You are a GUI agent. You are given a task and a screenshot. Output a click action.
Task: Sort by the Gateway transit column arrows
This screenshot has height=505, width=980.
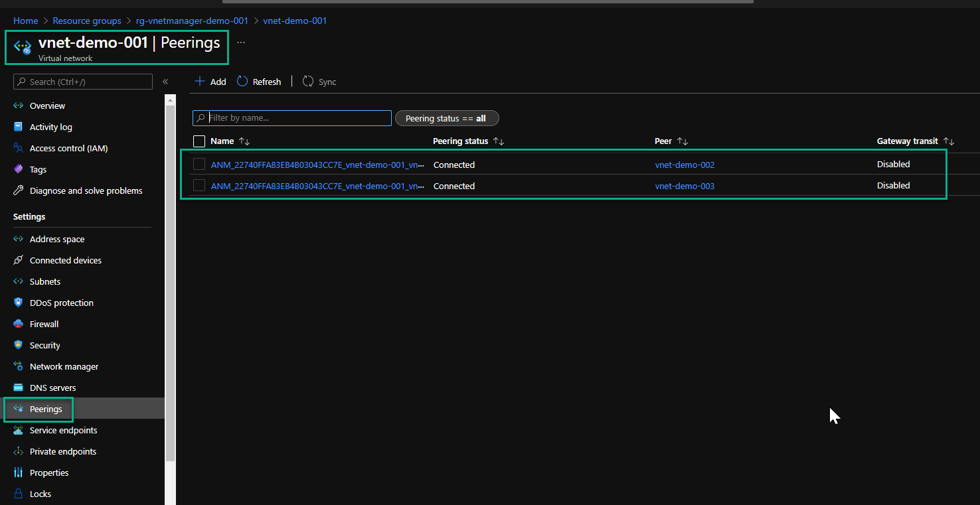949,141
